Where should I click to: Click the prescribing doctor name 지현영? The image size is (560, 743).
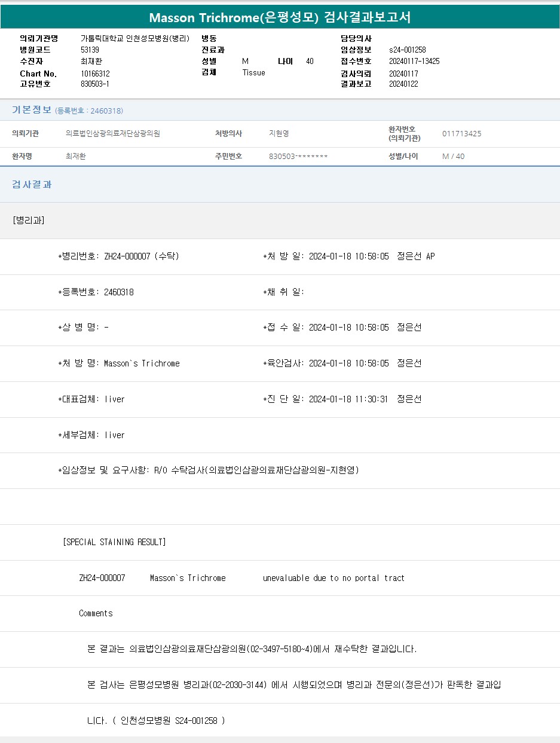coord(279,133)
